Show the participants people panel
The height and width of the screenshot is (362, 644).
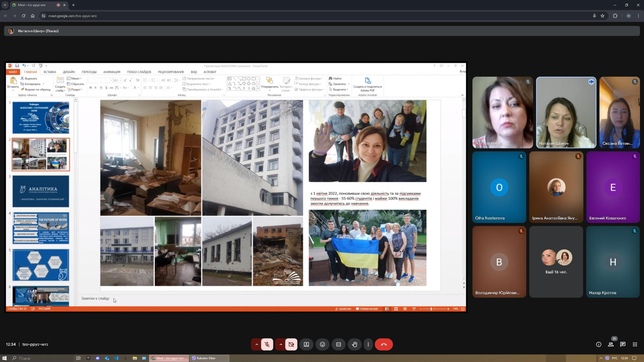pyautogui.click(x=611, y=344)
